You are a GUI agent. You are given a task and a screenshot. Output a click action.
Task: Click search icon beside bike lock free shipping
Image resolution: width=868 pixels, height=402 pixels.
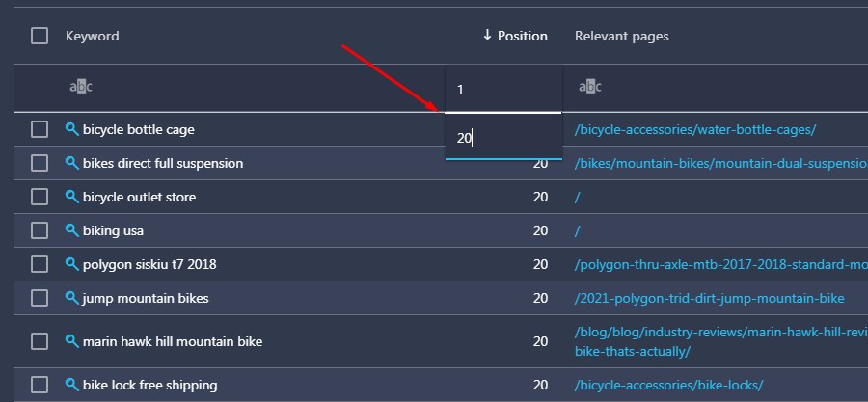pyautogui.click(x=72, y=385)
